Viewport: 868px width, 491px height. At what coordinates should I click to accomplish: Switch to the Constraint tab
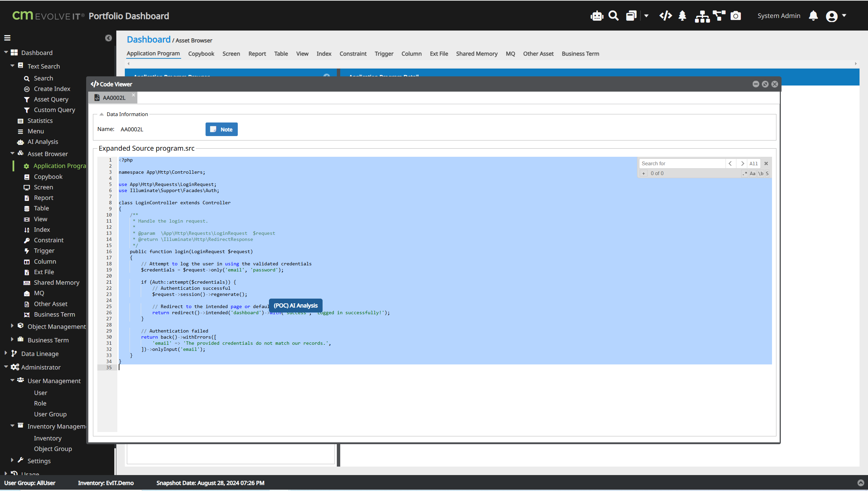click(353, 54)
